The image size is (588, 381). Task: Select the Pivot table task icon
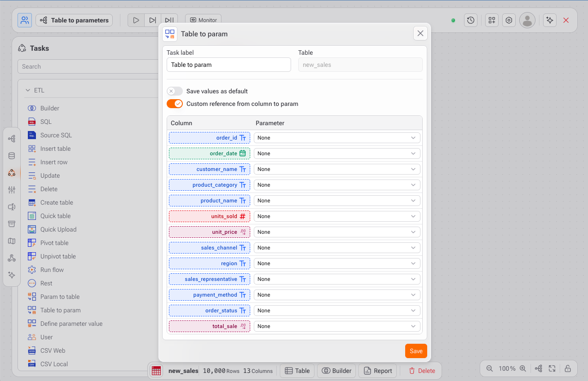pyautogui.click(x=32, y=243)
